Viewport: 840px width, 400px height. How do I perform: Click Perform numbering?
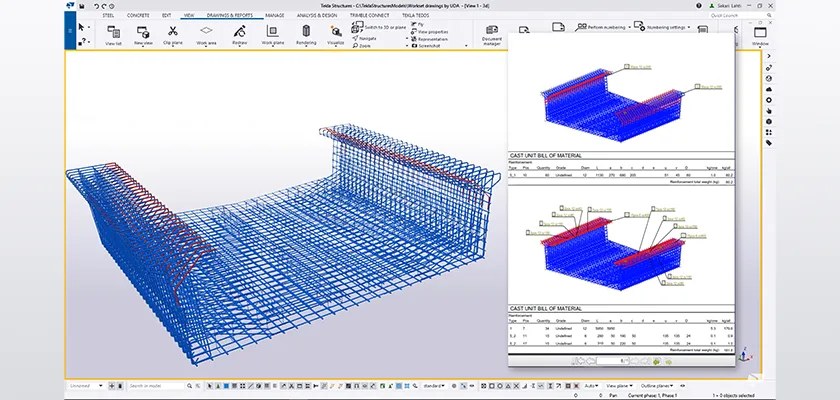(601, 27)
